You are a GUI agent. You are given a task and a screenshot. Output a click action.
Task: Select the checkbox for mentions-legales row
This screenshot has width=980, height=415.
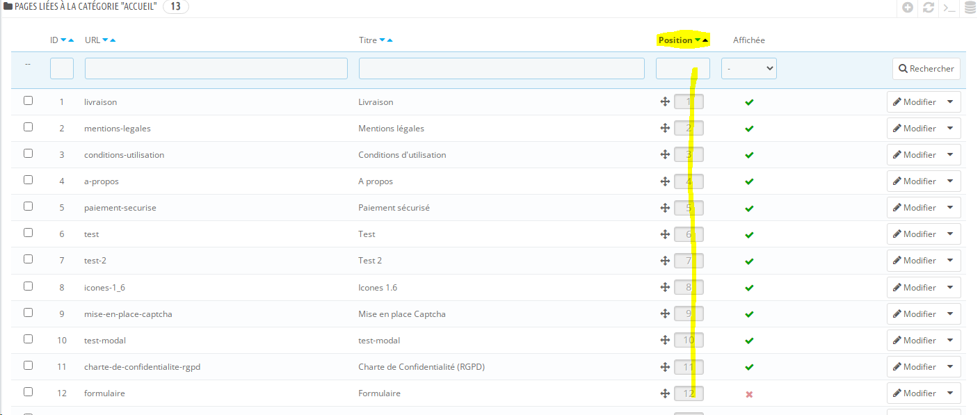(28, 127)
